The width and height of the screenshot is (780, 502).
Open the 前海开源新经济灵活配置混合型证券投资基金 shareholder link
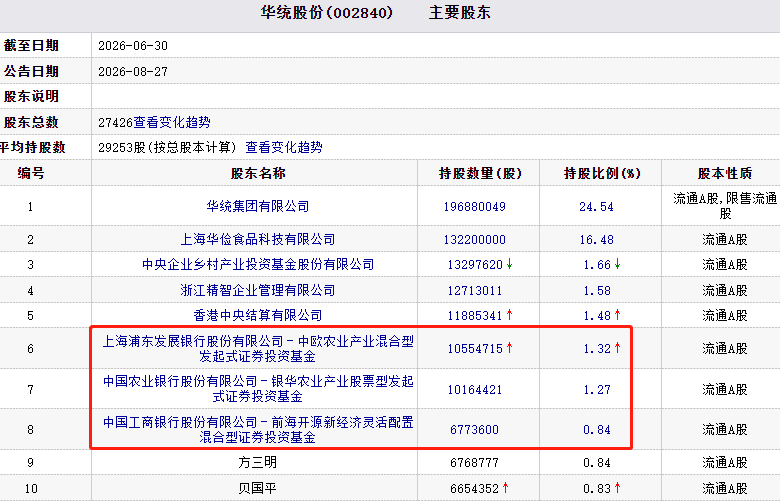(258, 429)
